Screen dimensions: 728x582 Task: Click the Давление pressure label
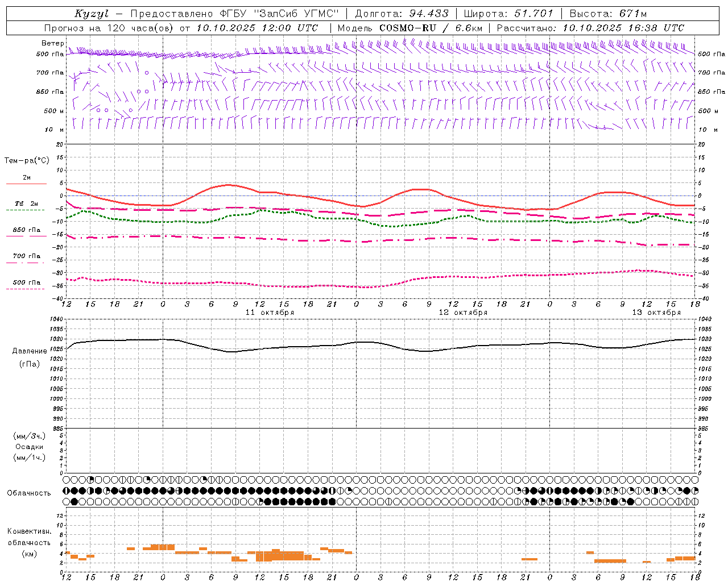[x=30, y=351]
